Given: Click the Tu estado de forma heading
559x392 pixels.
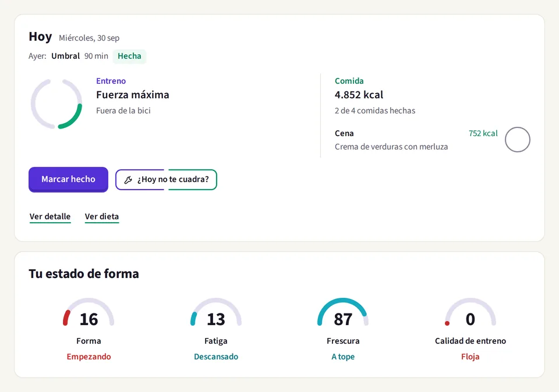Looking at the screenshot, I should pyautogui.click(x=84, y=274).
